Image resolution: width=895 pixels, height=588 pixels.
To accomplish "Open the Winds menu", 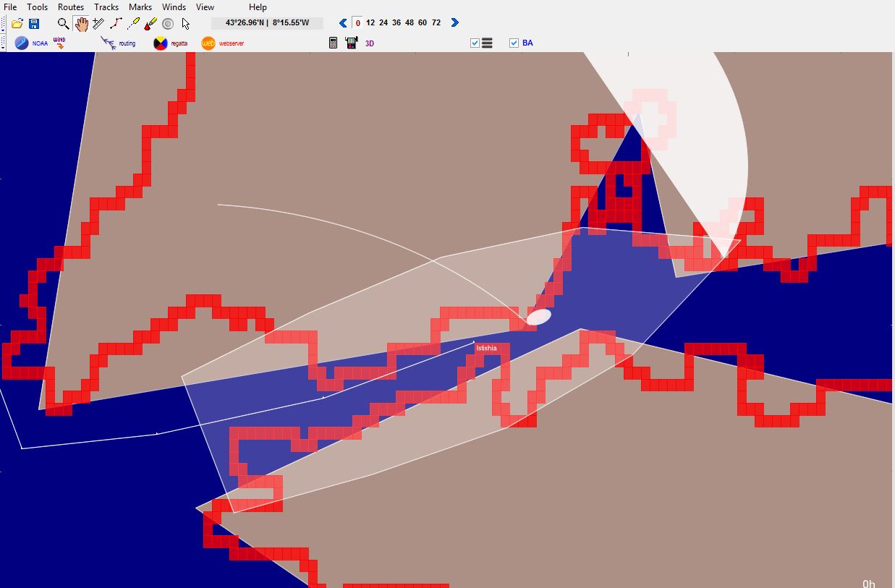I will tap(174, 7).
